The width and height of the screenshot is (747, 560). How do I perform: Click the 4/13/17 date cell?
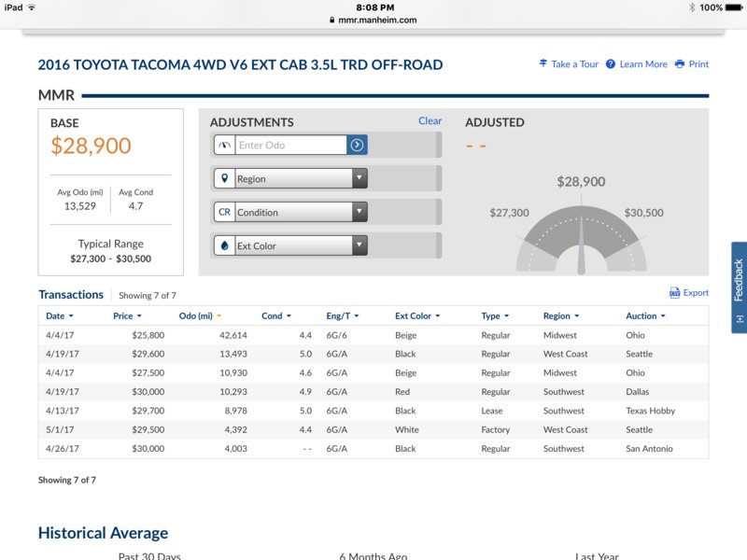pyautogui.click(x=63, y=411)
